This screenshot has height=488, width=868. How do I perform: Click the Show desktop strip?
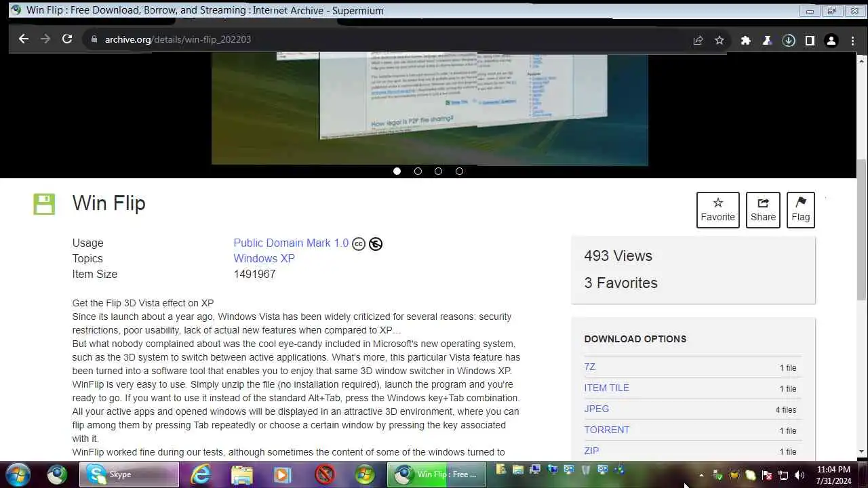863,474
